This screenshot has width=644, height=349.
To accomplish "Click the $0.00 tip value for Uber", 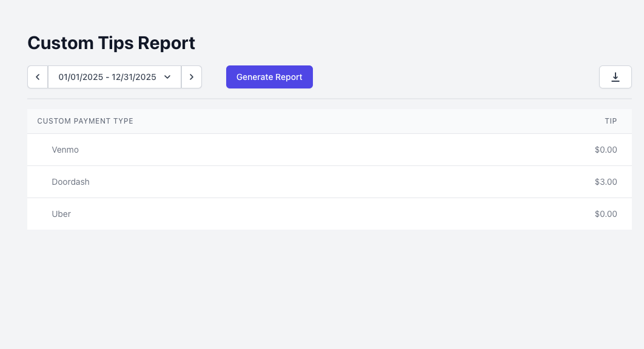I will [606, 214].
